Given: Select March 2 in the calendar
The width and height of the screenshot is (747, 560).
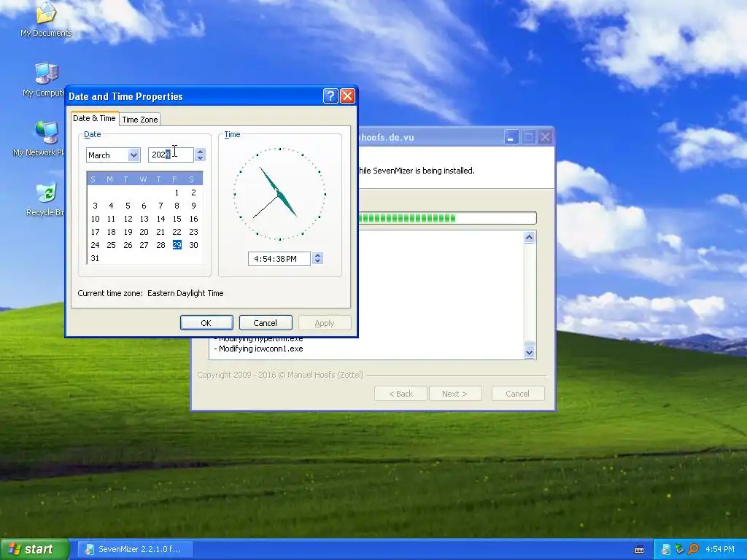Looking at the screenshot, I should tap(193, 192).
